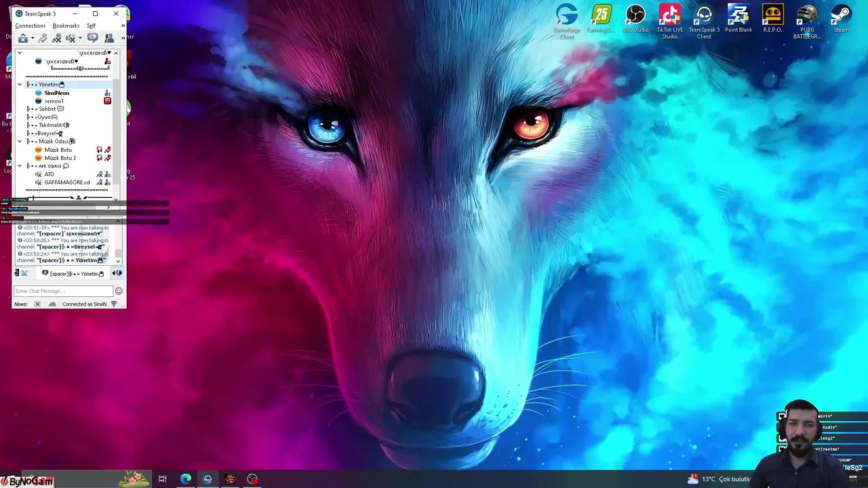The height and width of the screenshot is (488, 868).
Task: Open Microsoft Edge from the taskbar
Action: tap(185, 479)
